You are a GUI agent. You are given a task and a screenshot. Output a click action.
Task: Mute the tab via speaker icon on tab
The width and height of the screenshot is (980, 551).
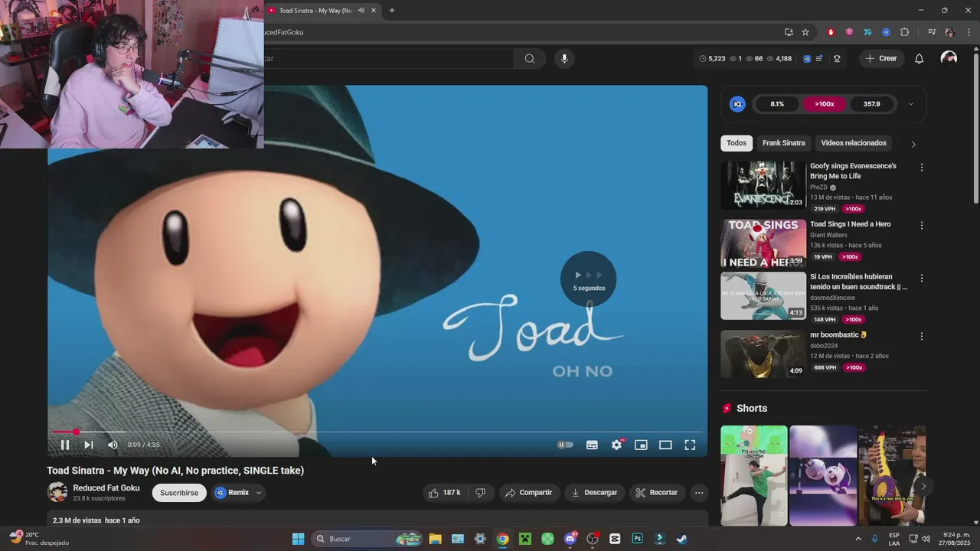(361, 11)
